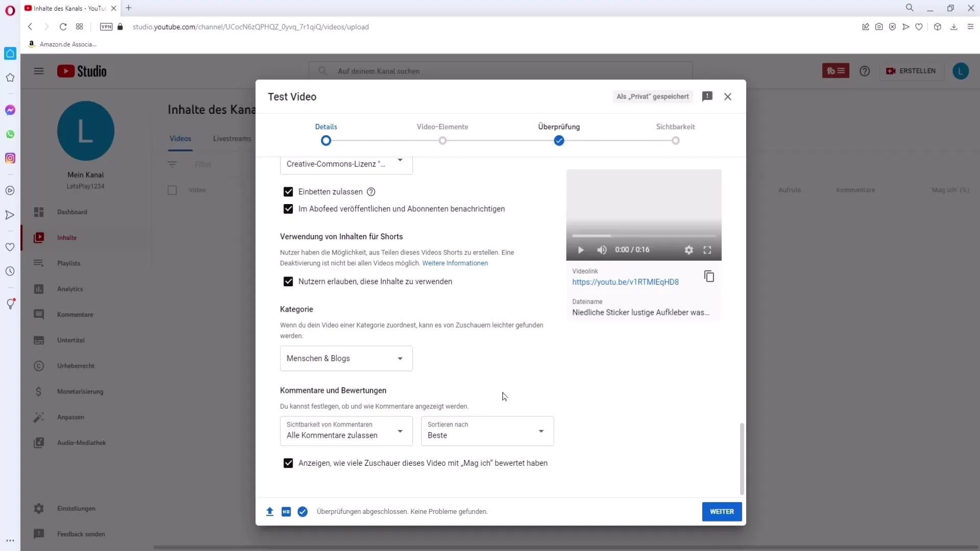Viewport: 980px width, 551px height.
Task: Click the YouTube Studio logo
Action: pyautogui.click(x=82, y=71)
